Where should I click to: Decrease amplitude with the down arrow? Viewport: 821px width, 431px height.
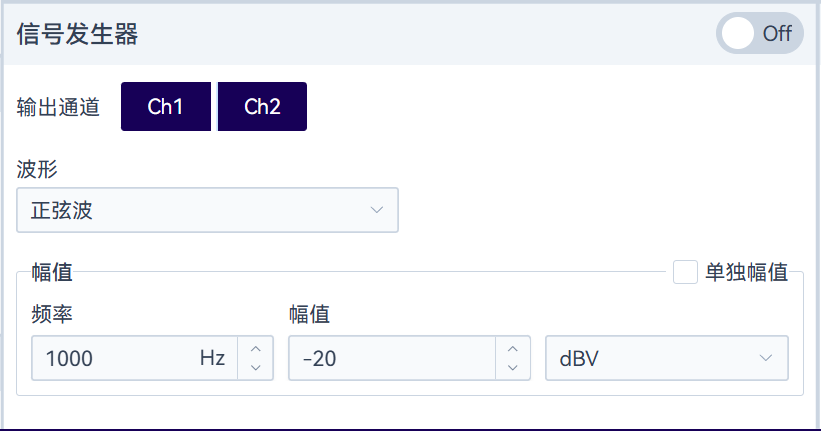click(512, 368)
